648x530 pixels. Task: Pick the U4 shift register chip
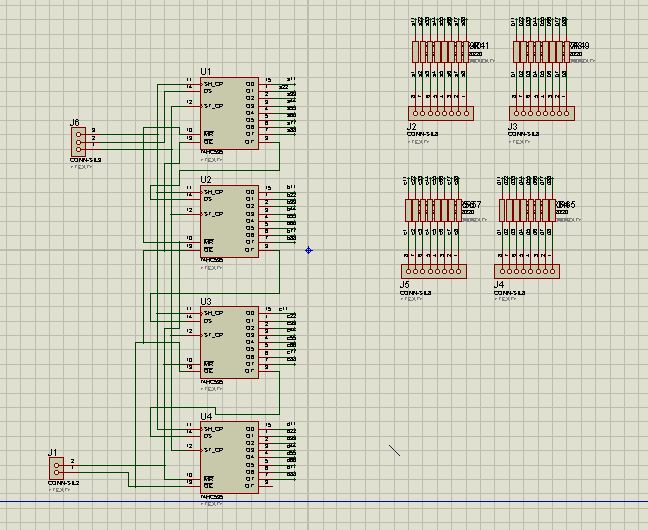(x=230, y=457)
